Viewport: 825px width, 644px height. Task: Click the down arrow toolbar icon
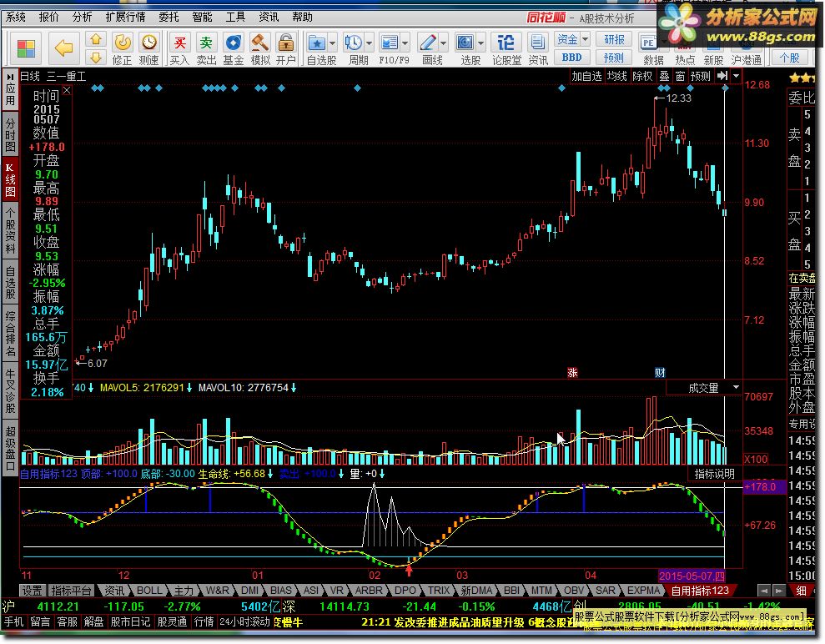point(96,57)
